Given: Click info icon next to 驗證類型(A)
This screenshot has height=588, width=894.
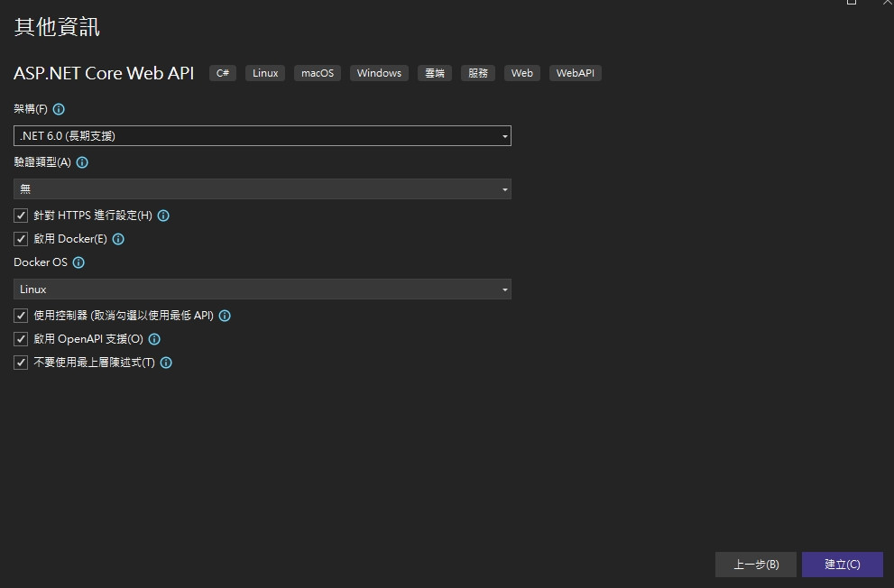Looking at the screenshot, I should pyautogui.click(x=82, y=162).
